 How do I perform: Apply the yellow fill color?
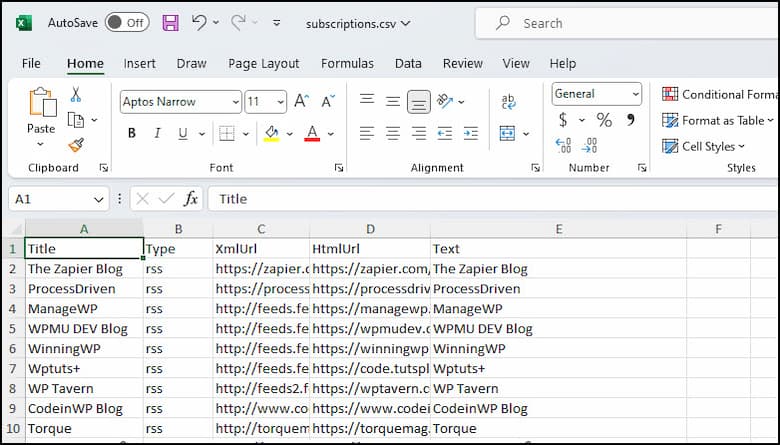(271, 133)
